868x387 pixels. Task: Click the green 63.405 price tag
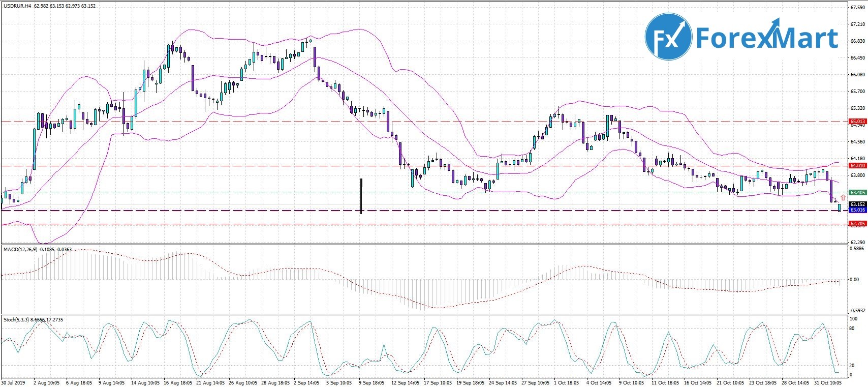[x=858, y=192]
